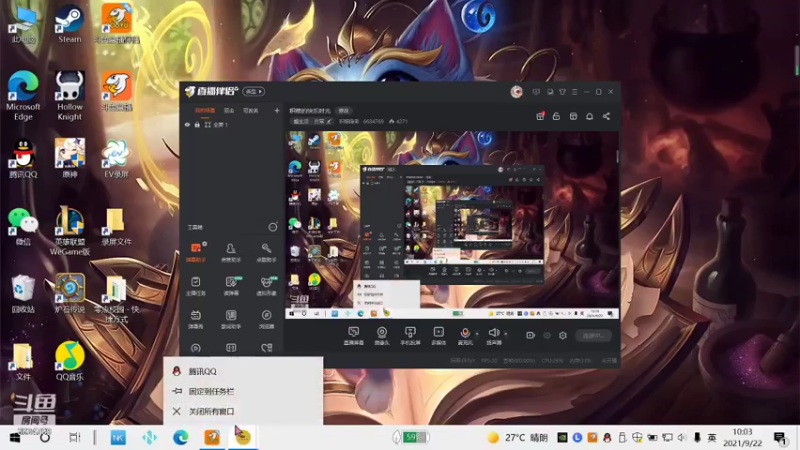Screen dimensions: 800x450
Task: Expand the microphone options arrow
Action: (x=477, y=334)
